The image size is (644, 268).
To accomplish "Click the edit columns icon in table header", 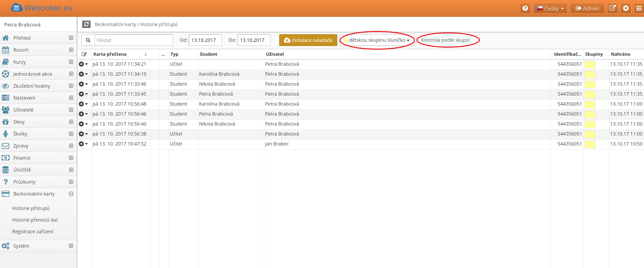I will click(x=84, y=54).
